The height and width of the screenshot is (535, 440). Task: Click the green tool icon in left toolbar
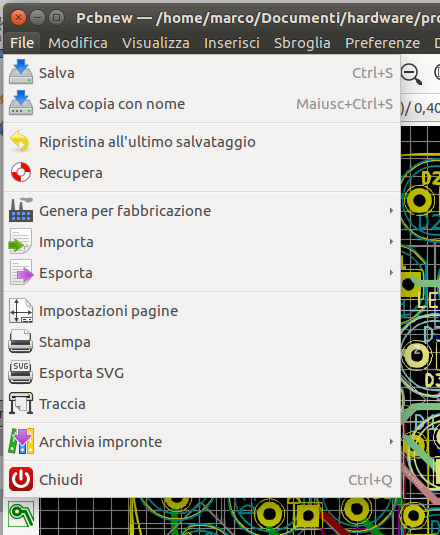(x=21, y=514)
